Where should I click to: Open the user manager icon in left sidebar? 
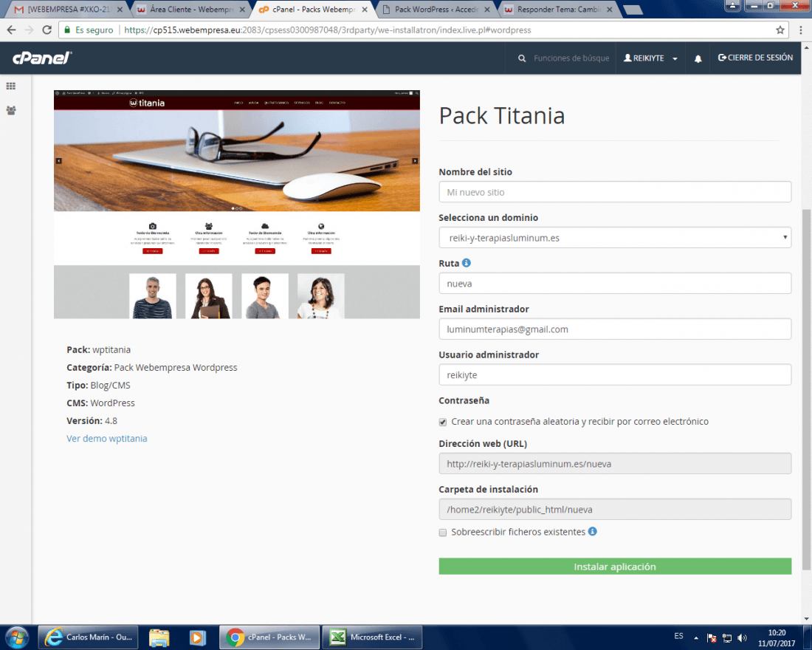(11, 110)
